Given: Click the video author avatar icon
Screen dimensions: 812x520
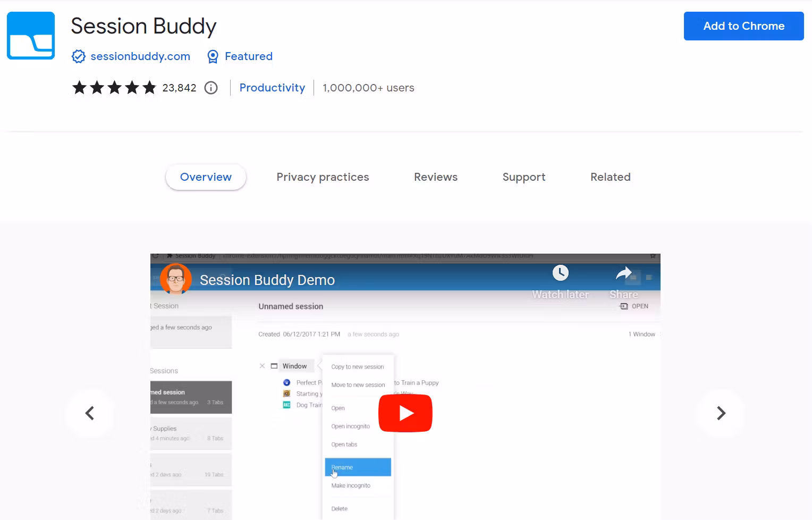Looking at the screenshot, I should click(x=175, y=279).
